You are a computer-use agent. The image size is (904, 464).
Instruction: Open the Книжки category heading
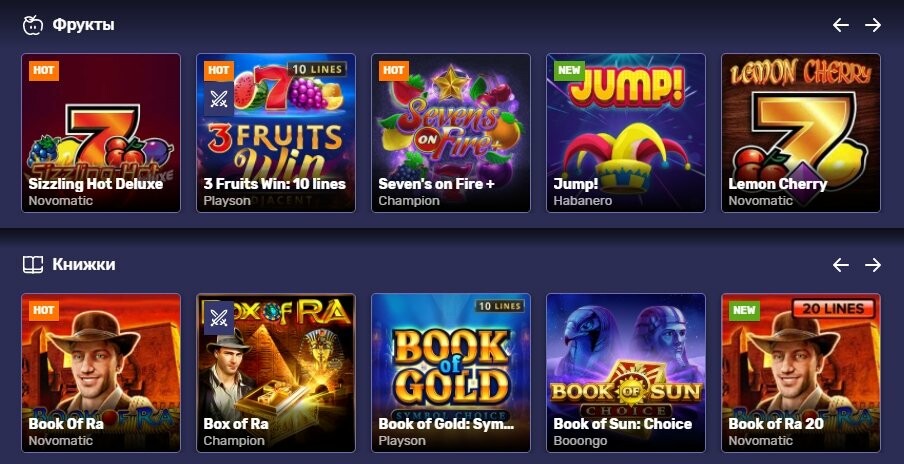(x=84, y=265)
